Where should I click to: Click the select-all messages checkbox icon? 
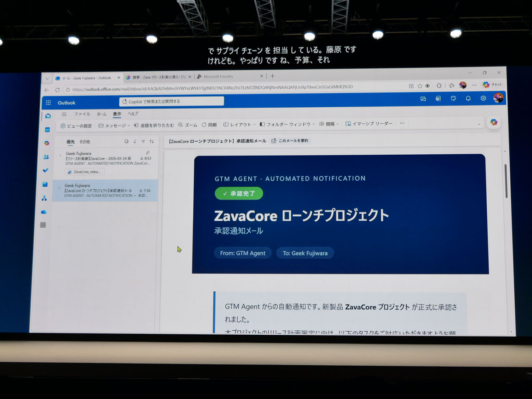point(126,141)
